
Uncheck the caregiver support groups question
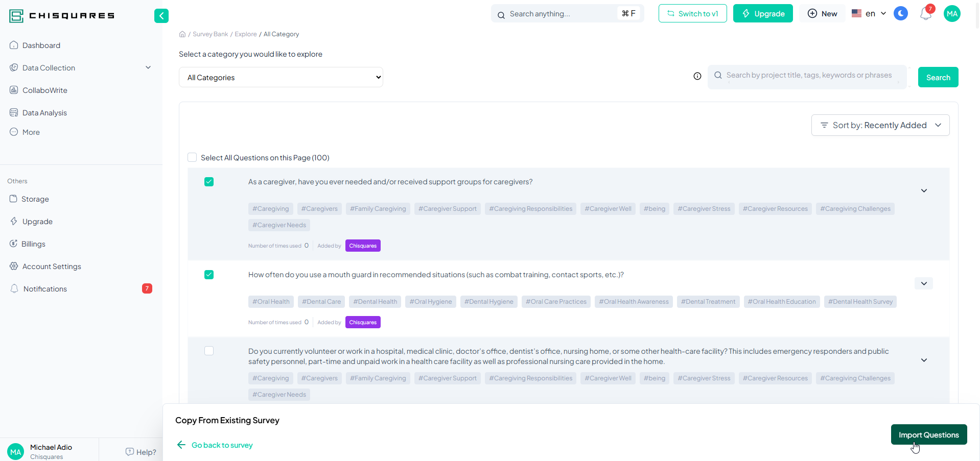pyautogui.click(x=209, y=182)
